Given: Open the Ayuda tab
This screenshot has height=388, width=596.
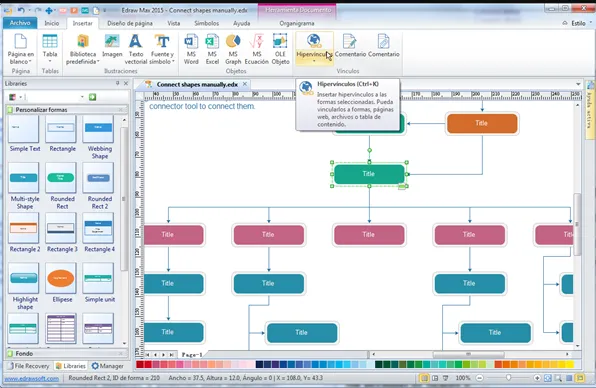Looking at the screenshot, I should (241, 23).
